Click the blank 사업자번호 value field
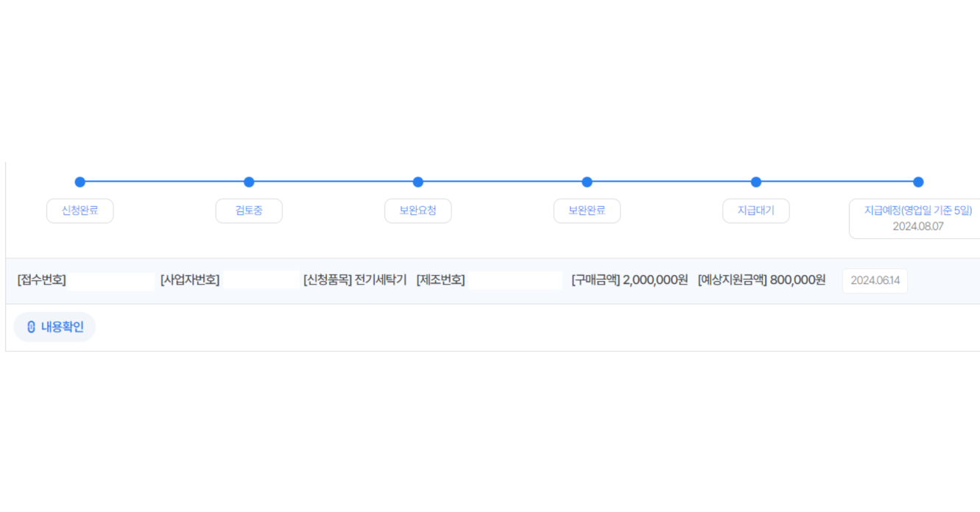This screenshot has width=980, height=512. coord(259,280)
